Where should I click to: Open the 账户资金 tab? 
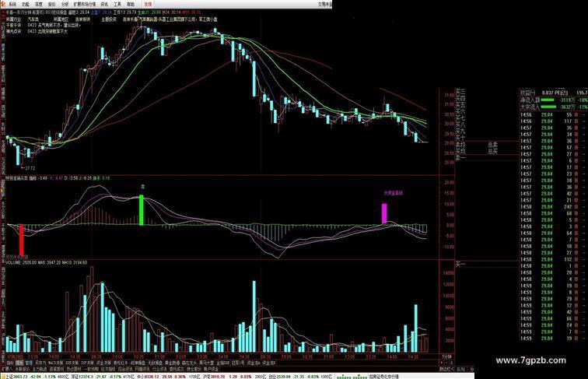[x=210, y=369]
